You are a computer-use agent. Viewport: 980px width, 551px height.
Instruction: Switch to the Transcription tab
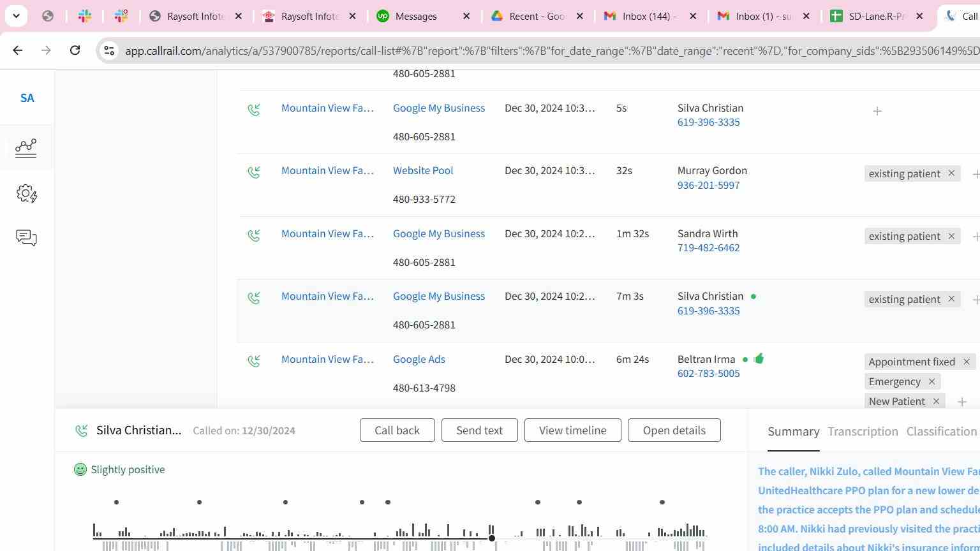863,432
